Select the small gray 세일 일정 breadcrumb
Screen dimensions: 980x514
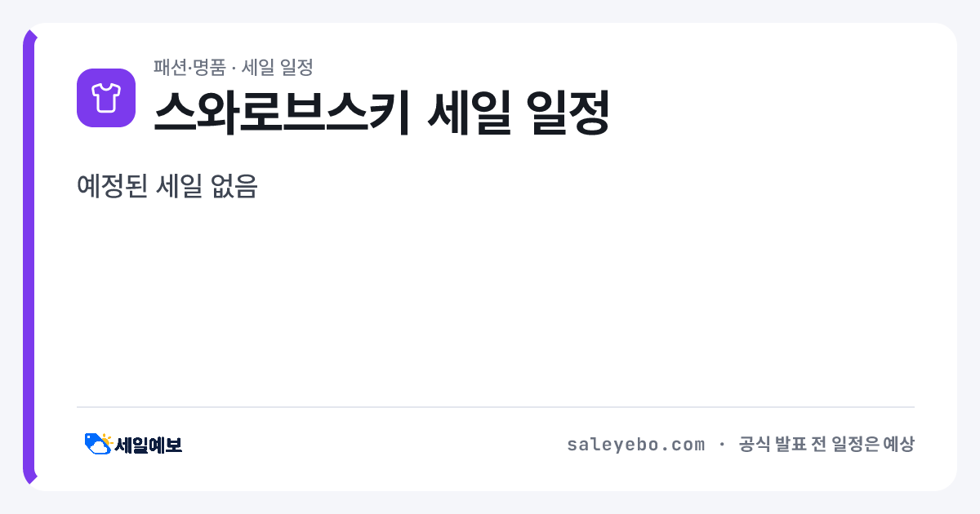(278, 67)
